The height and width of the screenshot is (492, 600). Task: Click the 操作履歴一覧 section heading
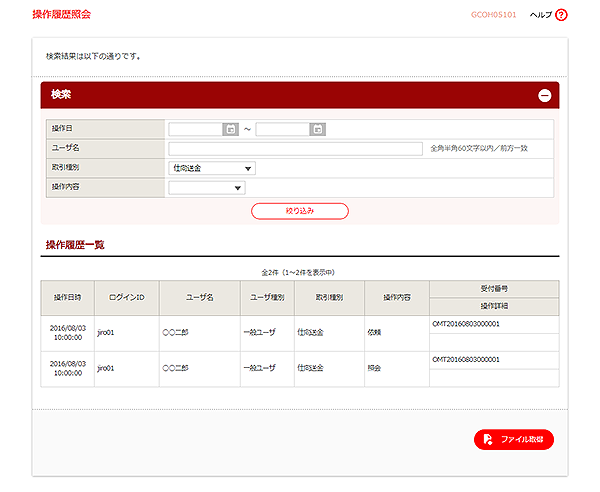coord(75,245)
